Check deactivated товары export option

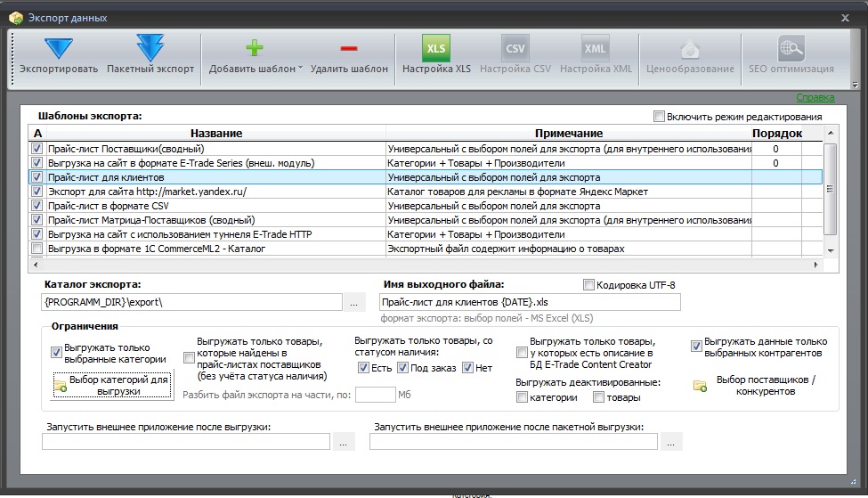(x=598, y=397)
